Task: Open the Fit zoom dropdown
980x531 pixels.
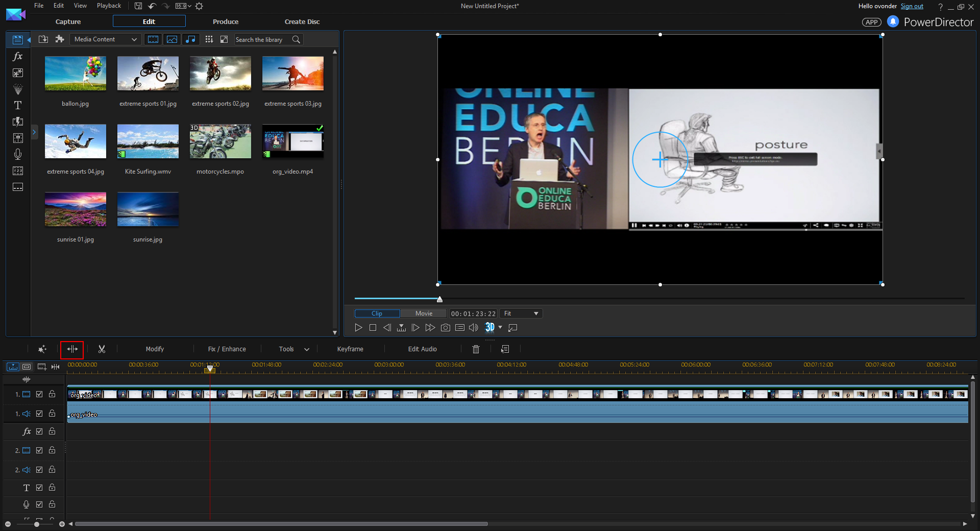Action: (521, 313)
